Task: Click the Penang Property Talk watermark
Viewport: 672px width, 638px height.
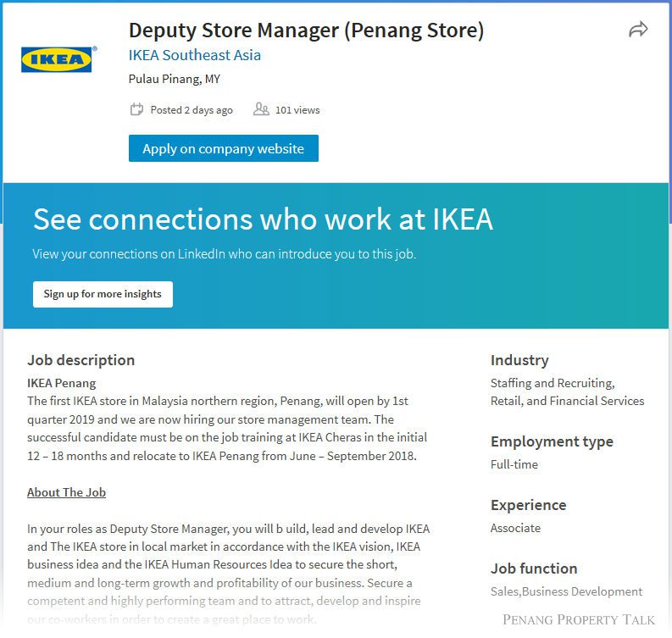Action: click(x=579, y=619)
